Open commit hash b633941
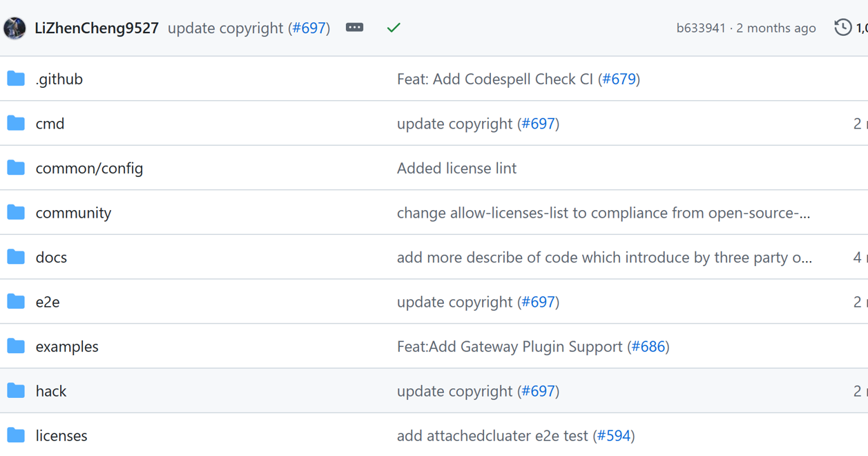 pyautogui.click(x=700, y=28)
